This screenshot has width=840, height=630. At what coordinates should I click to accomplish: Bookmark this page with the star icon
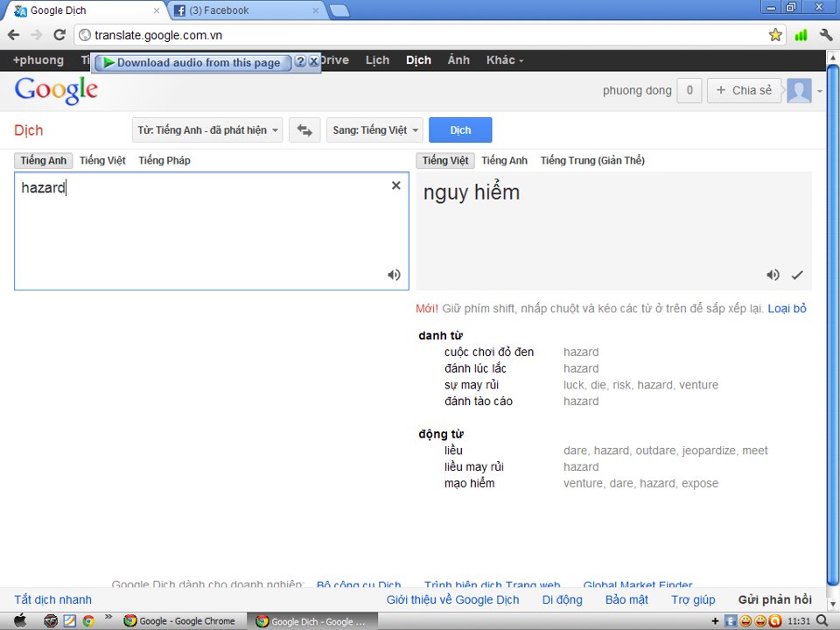coord(774,35)
